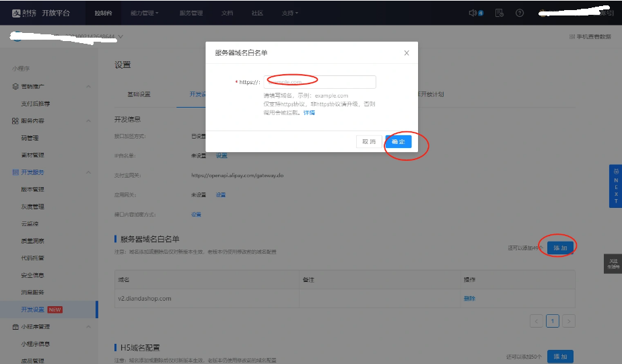The image size is (622, 364).
Task: Go to next page in pagination
Action: (x=569, y=321)
